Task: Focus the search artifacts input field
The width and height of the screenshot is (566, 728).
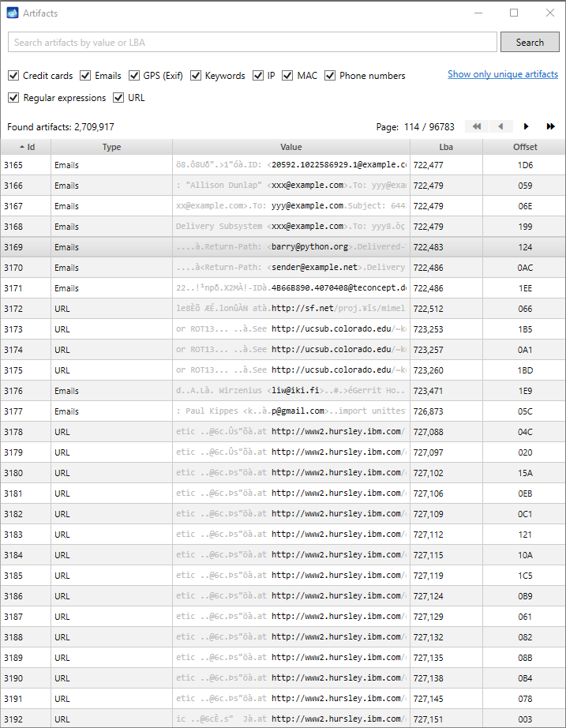Action: click(253, 43)
